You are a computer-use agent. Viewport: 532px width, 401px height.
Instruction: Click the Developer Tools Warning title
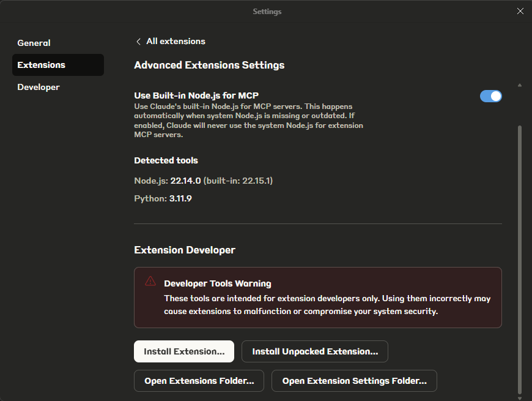tap(217, 283)
